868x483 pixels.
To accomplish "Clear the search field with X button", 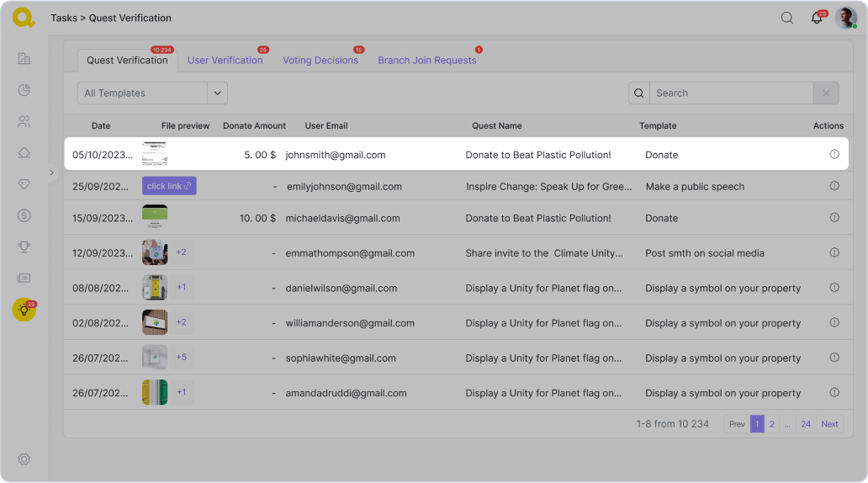I will pos(826,93).
